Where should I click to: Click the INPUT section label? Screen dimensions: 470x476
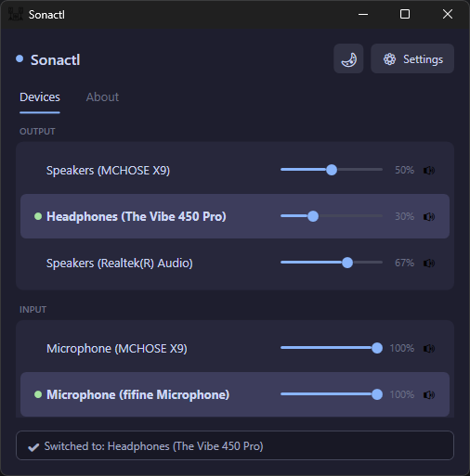33,310
